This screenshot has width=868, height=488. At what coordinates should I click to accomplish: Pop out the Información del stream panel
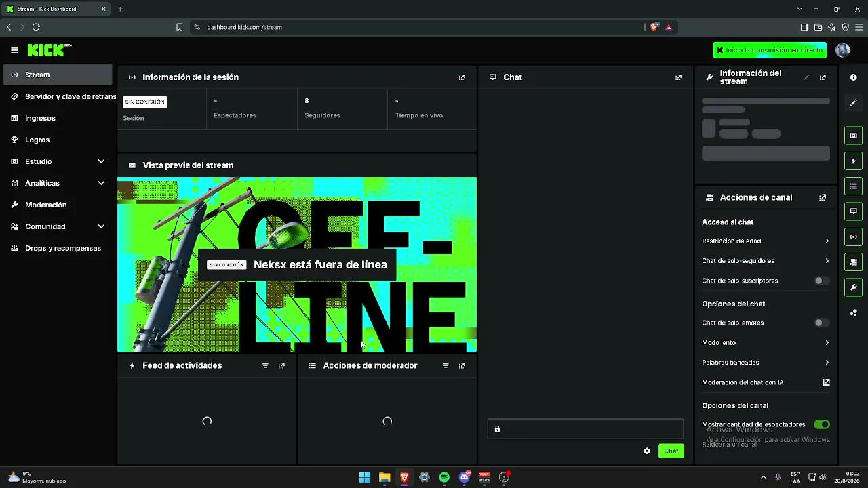823,77
